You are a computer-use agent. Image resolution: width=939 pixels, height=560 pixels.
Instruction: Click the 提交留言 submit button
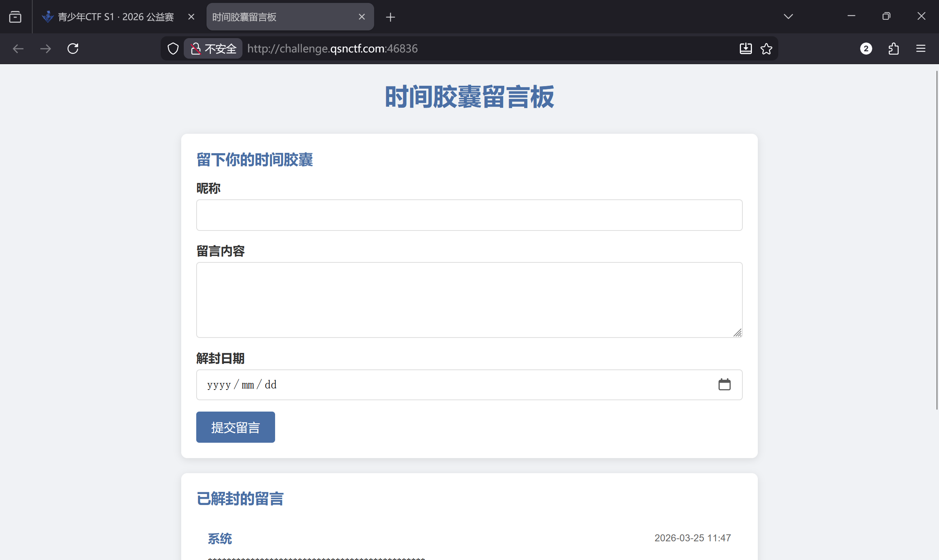click(x=235, y=427)
